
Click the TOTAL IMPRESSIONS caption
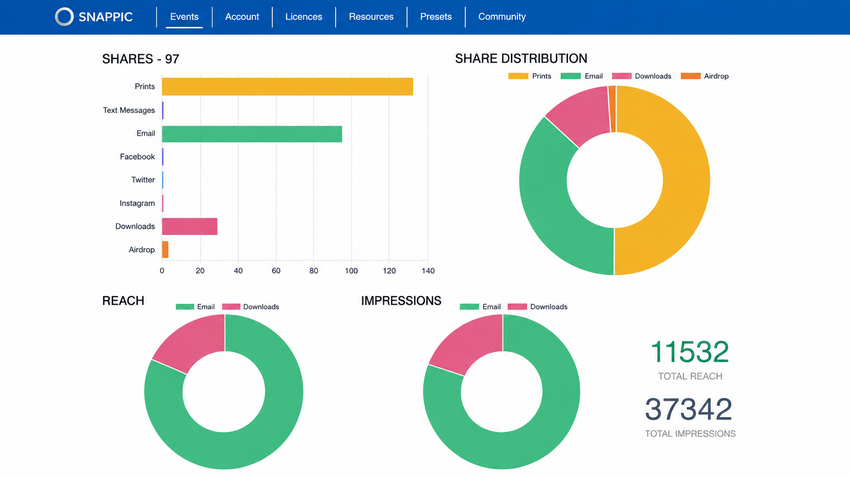pos(690,434)
